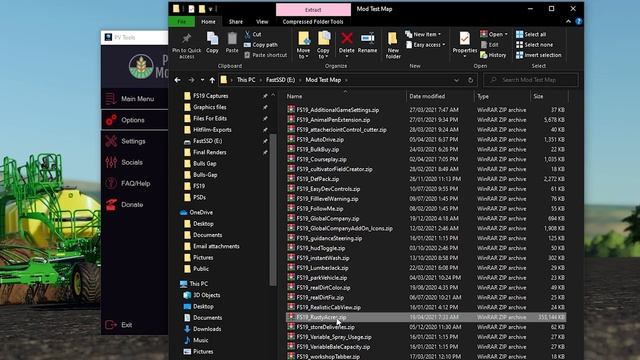
Task: Click FastSSD (E:) in address bar
Action: [x=280, y=80]
